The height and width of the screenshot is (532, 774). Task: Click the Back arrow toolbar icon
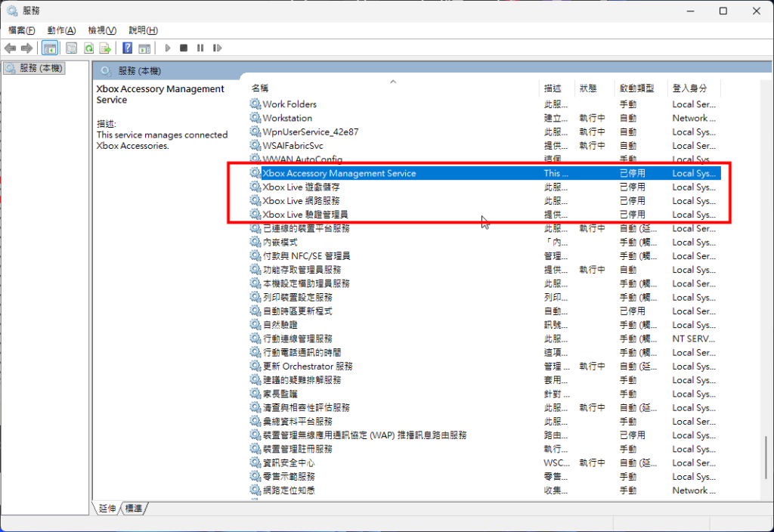point(11,48)
